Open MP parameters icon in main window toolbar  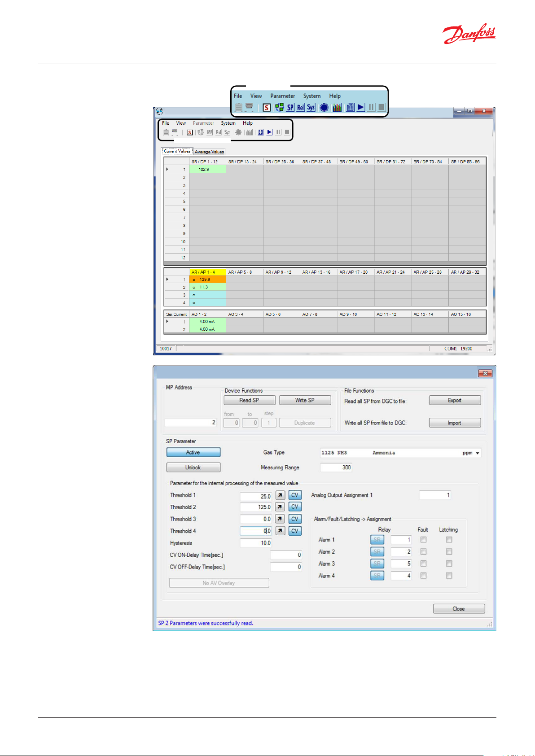pos(210,132)
